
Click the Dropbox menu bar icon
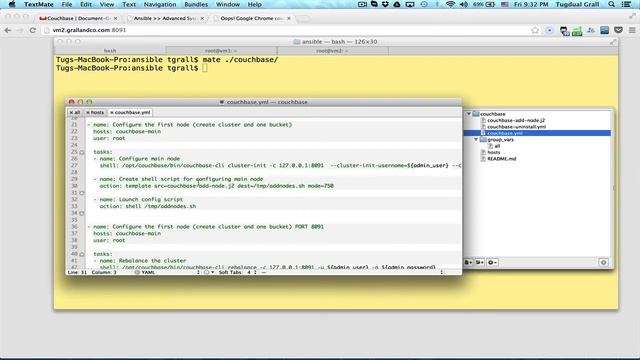(385, 4)
